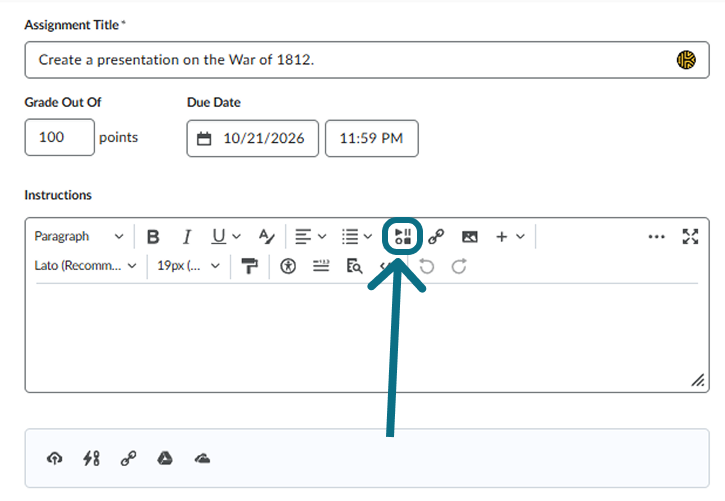Image resolution: width=725 pixels, height=501 pixels.
Task: Attach a web link below the editor
Action: click(x=128, y=458)
